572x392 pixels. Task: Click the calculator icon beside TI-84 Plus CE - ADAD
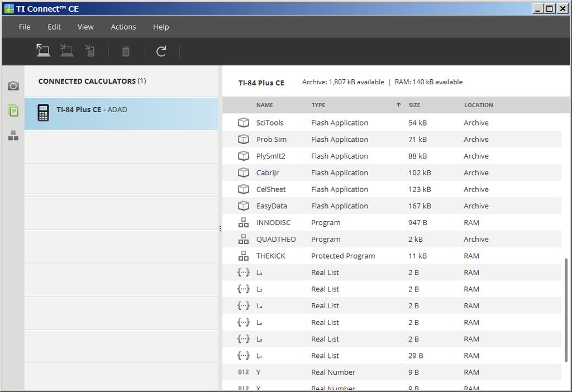click(43, 113)
